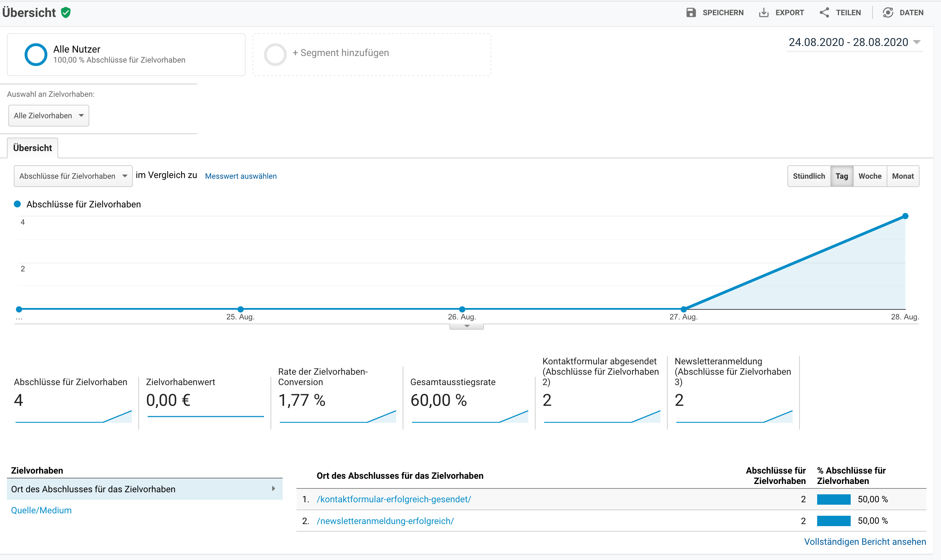The width and height of the screenshot is (941, 560).
Task: Open the Abschlüsse für Zielvorhaben metric dropdown
Action: pos(73,176)
